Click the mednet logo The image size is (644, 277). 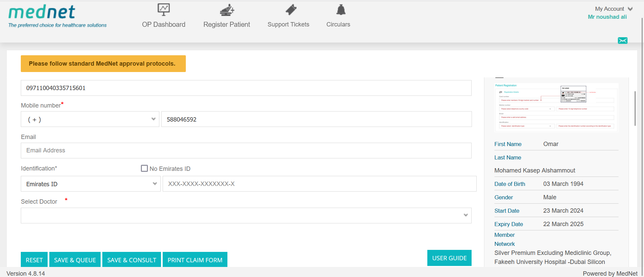point(57,16)
